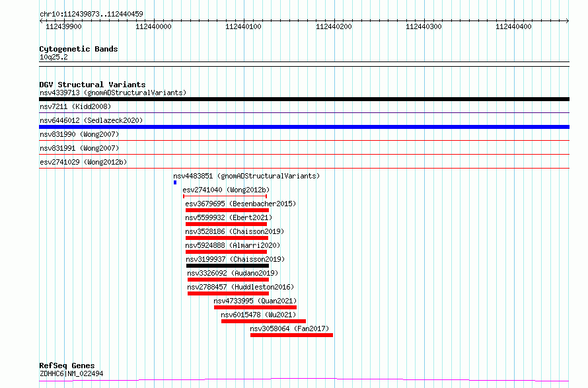Open the esv2741029 (Wong2012b) variant label

(x=83, y=162)
